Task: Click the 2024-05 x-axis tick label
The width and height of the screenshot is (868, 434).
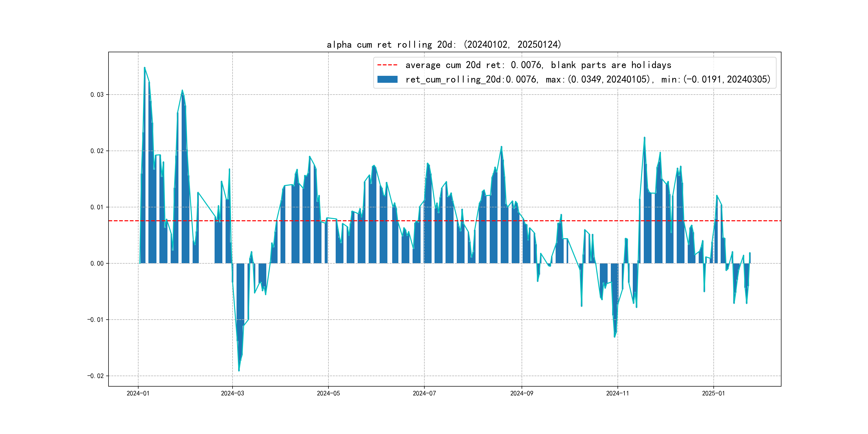Action: click(328, 393)
